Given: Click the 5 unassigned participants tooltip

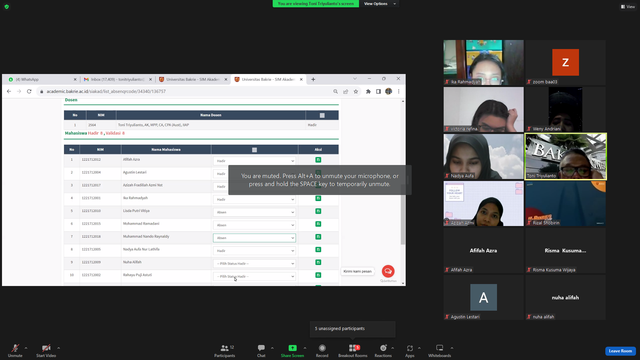Looking at the screenshot, I should 353,329.
